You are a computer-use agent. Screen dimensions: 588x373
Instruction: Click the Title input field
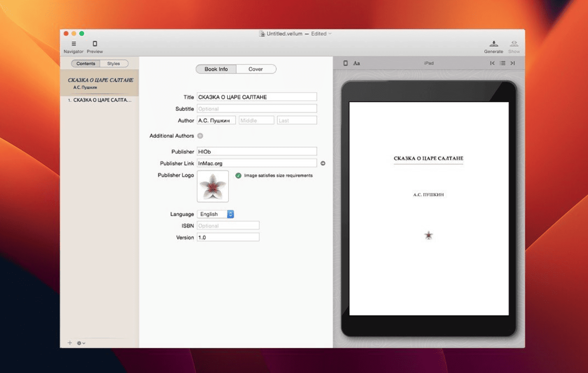coord(257,97)
